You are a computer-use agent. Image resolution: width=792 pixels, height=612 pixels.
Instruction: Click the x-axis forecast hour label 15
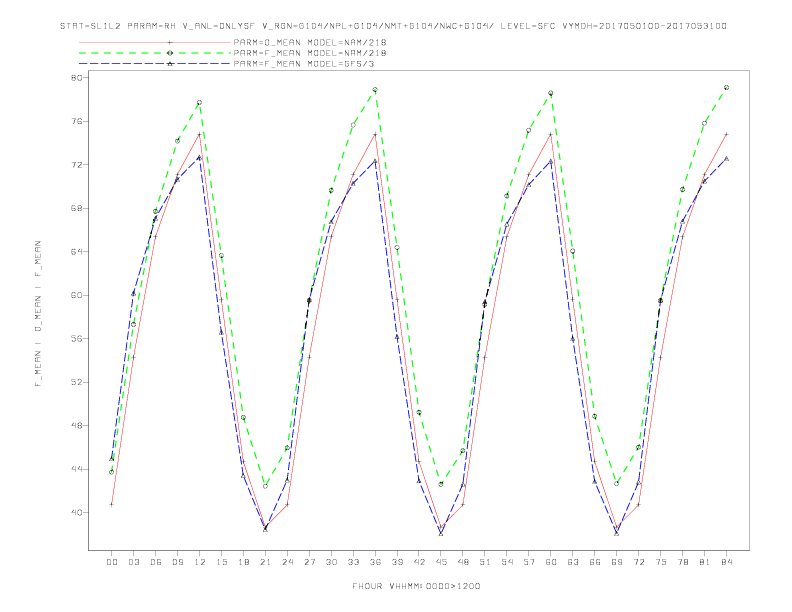point(222,562)
